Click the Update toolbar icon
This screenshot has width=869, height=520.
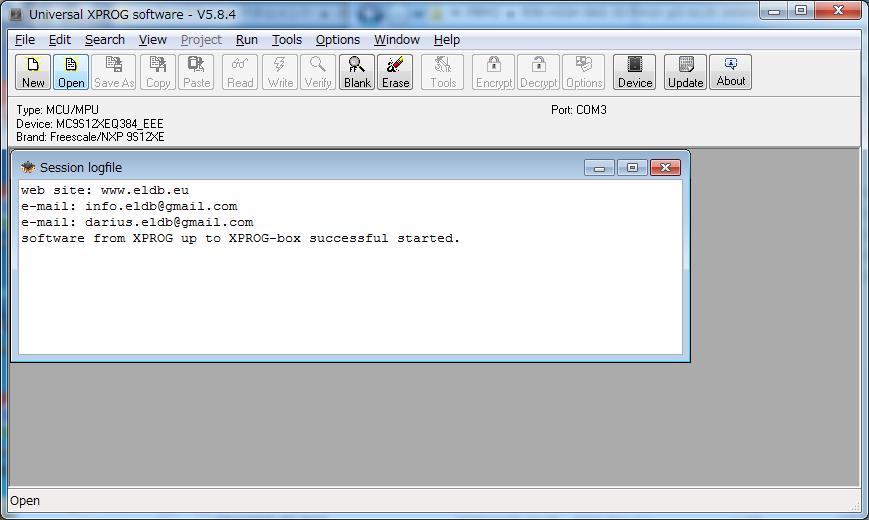click(686, 72)
